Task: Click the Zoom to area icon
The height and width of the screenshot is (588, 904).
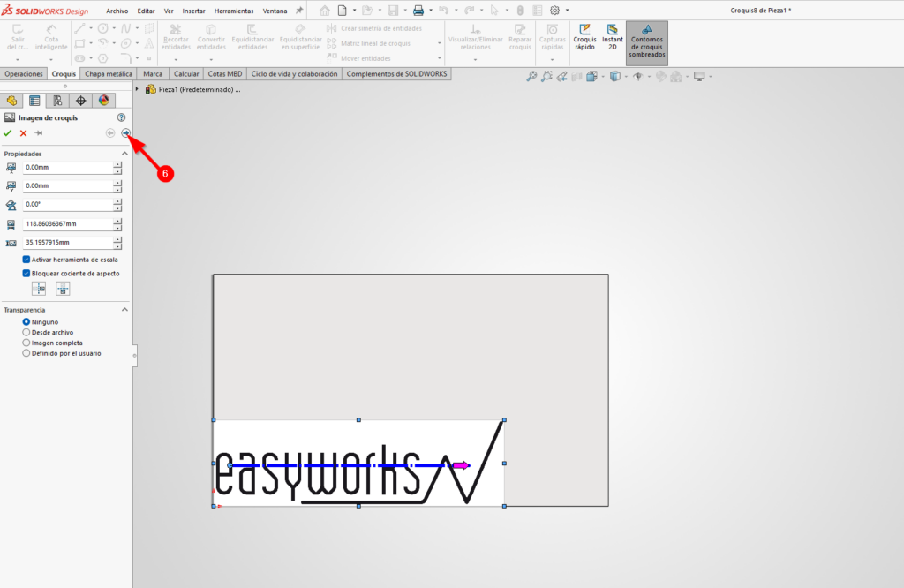Action: point(546,76)
